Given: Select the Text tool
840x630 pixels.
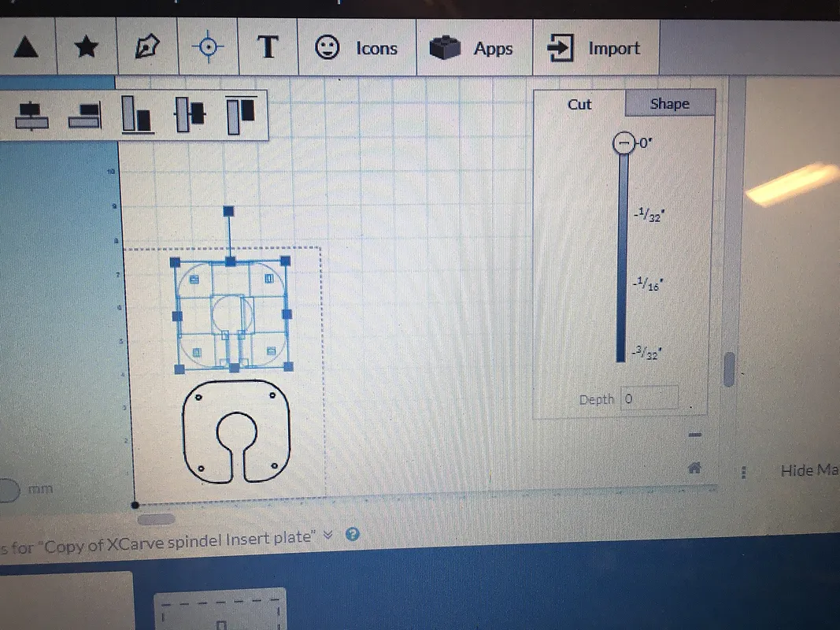Looking at the screenshot, I should pos(268,47).
